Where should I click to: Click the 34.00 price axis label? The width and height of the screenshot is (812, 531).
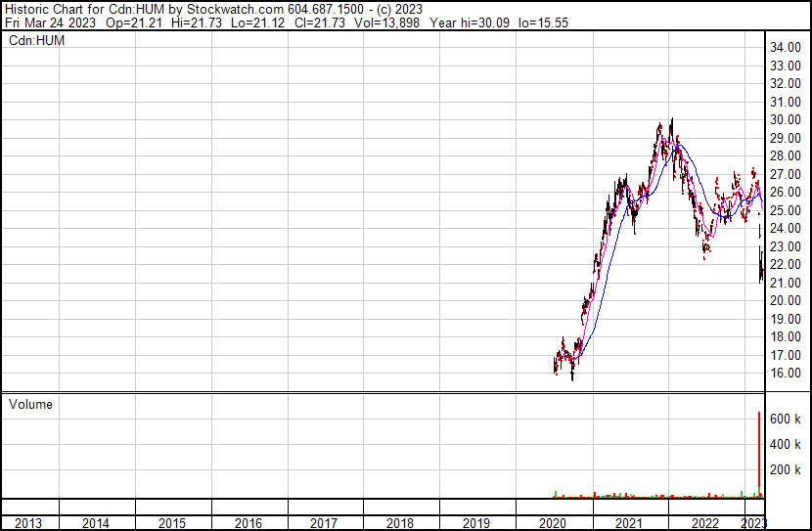[x=787, y=48]
